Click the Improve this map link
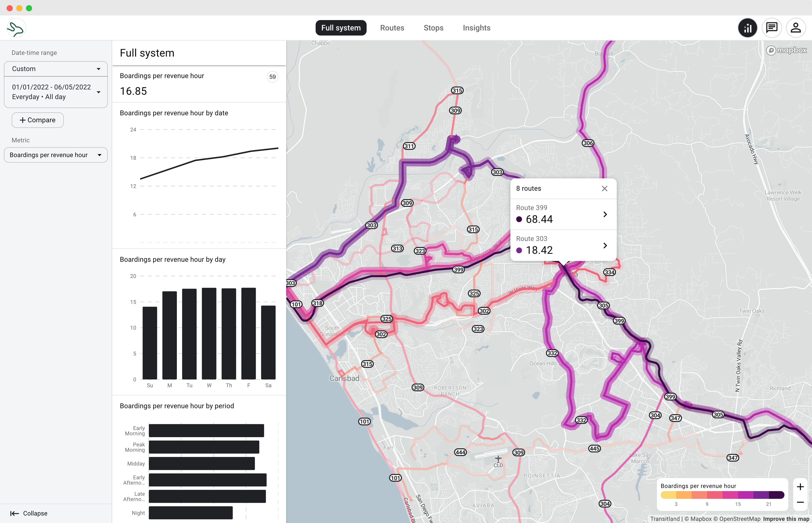 click(x=786, y=519)
